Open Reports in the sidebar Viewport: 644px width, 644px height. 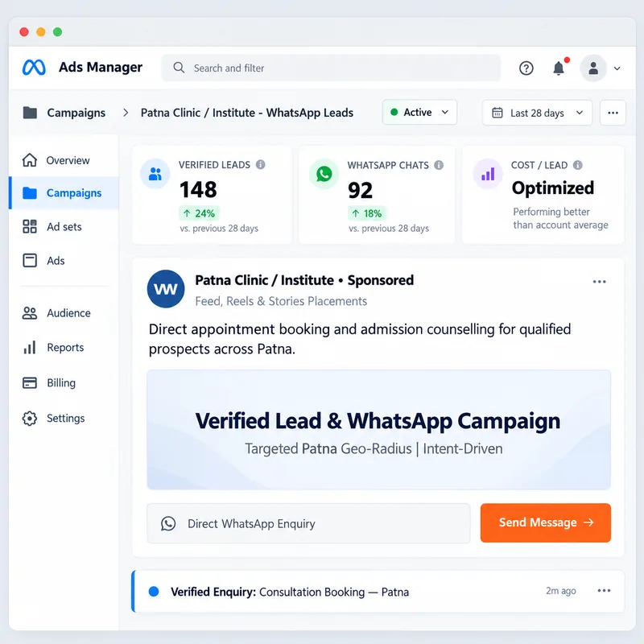coord(64,348)
